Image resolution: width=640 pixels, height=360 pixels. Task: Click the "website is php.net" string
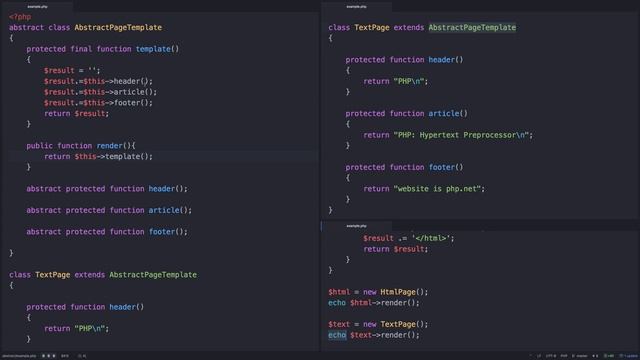pos(437,189)
